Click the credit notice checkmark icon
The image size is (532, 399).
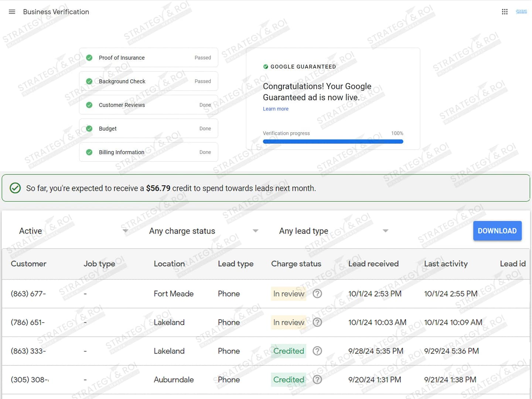point(15,188)
